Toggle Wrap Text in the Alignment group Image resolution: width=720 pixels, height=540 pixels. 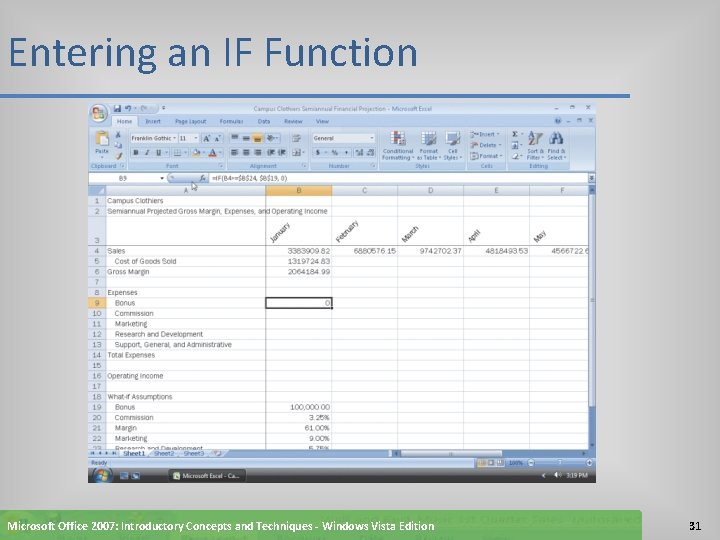tap(297, 138)
